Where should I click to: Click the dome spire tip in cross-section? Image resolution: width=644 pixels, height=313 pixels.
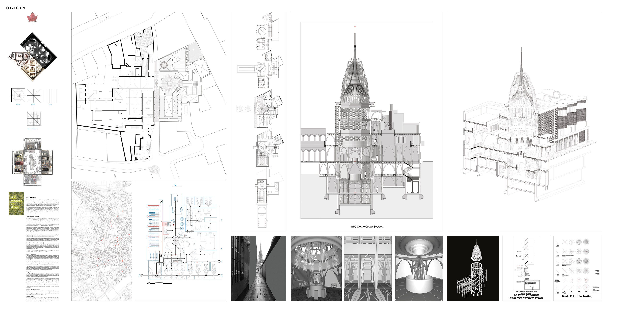tap(355, 27)
